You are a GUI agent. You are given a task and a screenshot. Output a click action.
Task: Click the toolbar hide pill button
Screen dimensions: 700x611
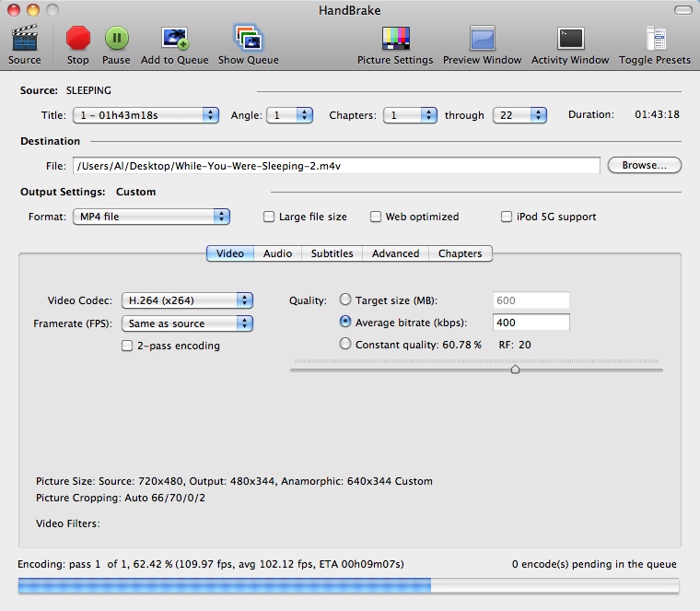point(683,10)
